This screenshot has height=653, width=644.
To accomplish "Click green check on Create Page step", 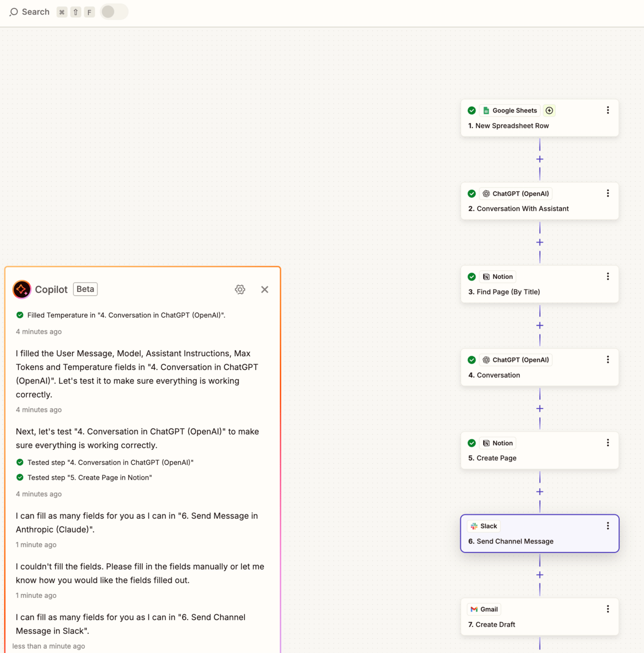I will [x=472, y=443].
